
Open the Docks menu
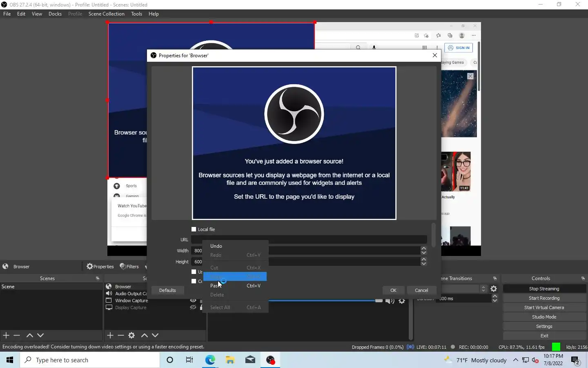coord(55,14)
